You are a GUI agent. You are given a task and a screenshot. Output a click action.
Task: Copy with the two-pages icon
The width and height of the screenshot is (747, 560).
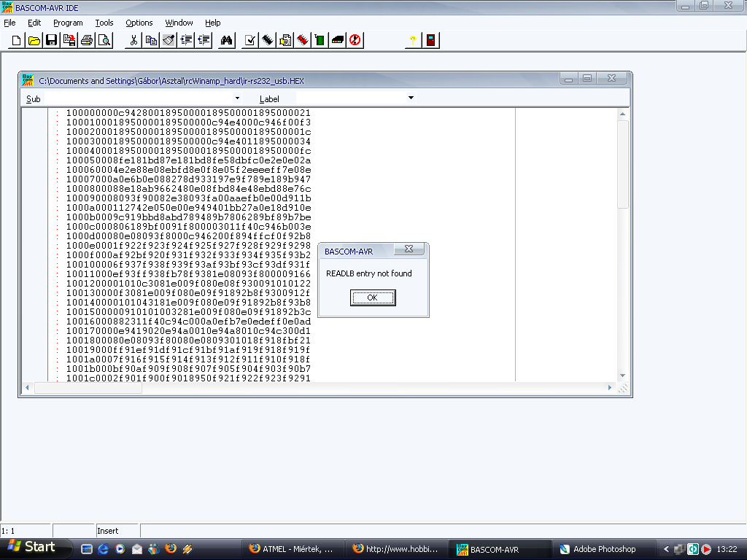point(151,41)
